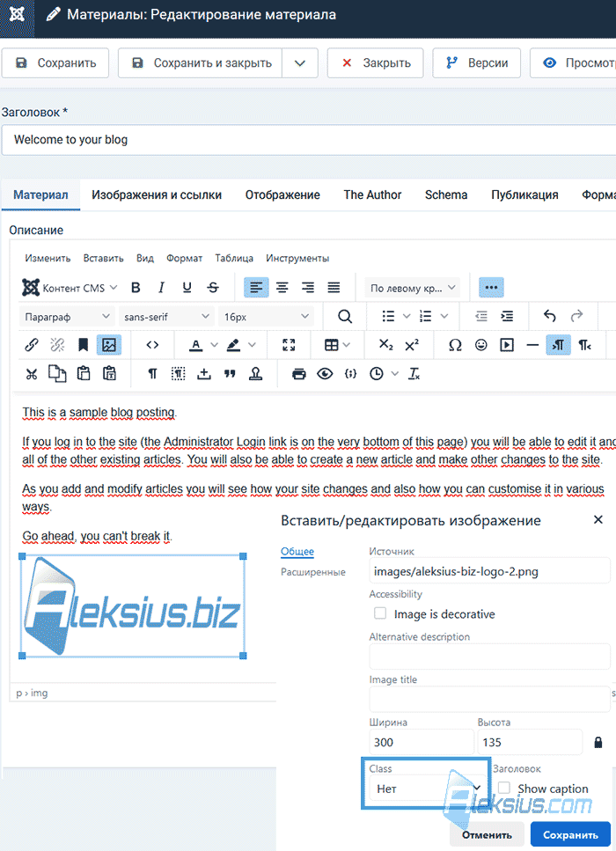Confirm image dialog with Сохранить
Image resolution: width=616 pixels, height=851 pixels.
[x=570, y=834]
